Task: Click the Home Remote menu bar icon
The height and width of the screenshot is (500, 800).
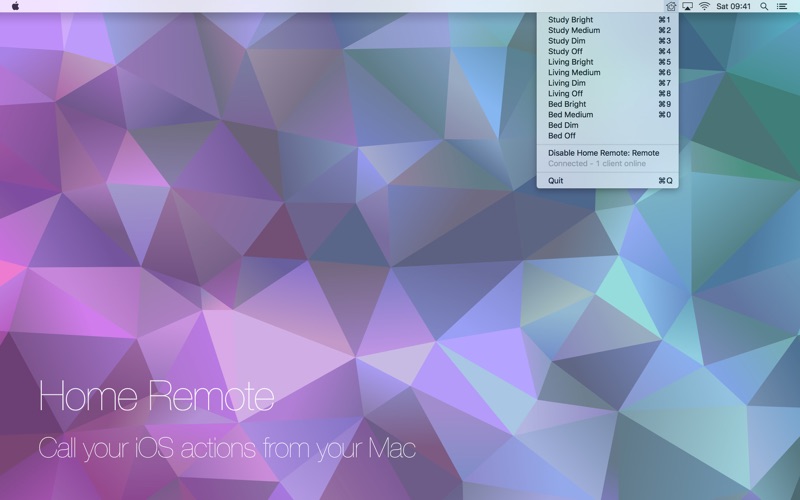Action: tap(671, 6)
